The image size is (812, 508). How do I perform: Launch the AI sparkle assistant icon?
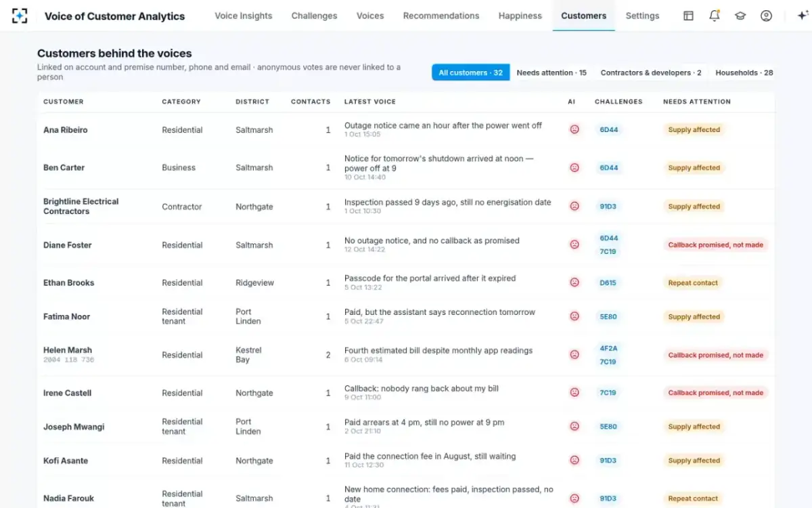coord(803,16)
